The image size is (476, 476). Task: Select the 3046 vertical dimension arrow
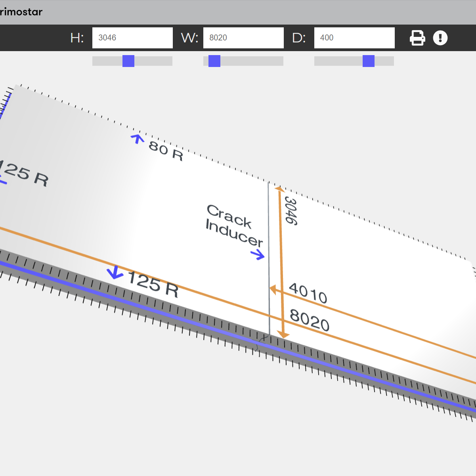[x=281, y=262]
